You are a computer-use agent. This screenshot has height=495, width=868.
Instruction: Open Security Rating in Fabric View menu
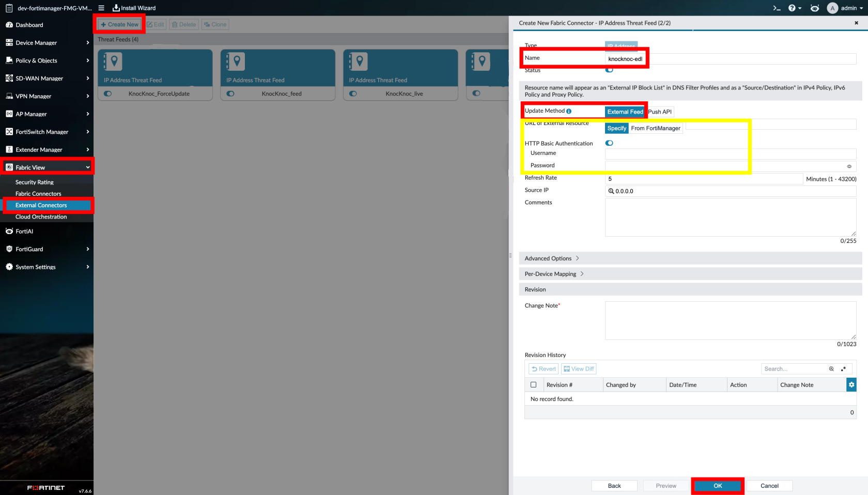[35, 182]
